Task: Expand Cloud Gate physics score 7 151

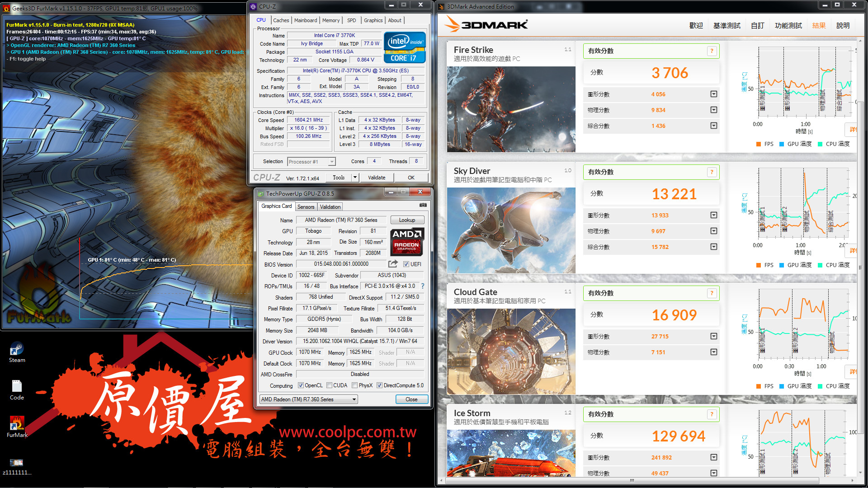Action: click(714, 352)
